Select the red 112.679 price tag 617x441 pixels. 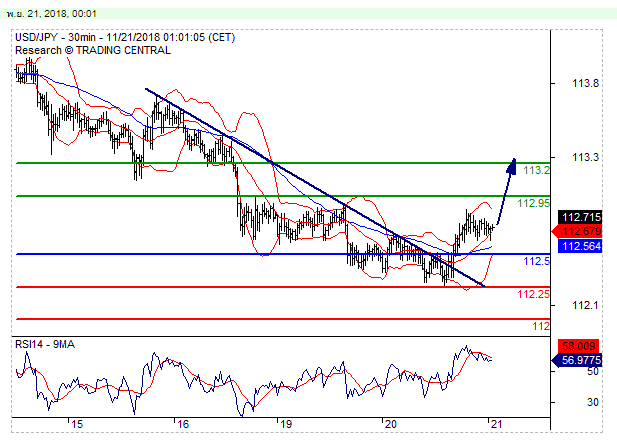tap(580, 232)
